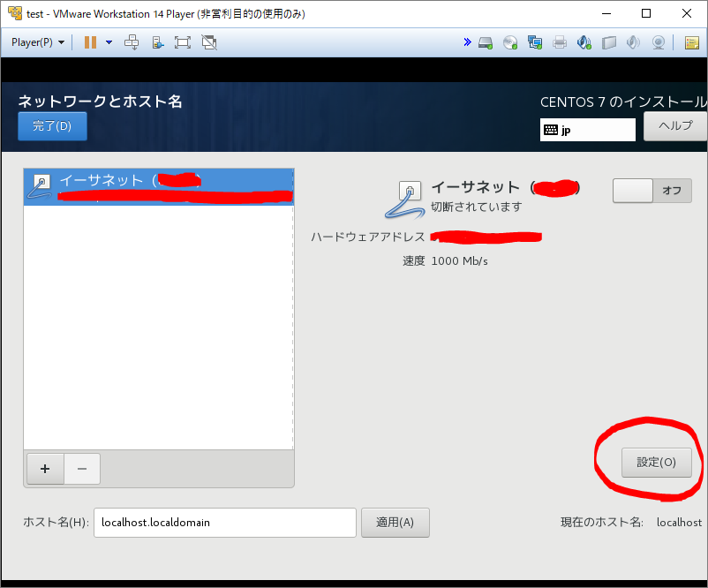Click the removable device card icon
This screenshot has width=708, height=588.
[609, 43]
